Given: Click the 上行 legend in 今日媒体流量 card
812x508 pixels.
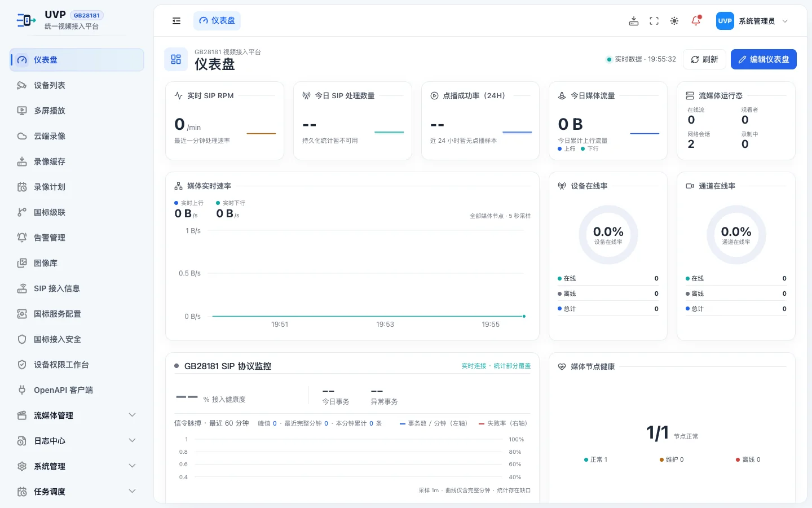Looking at the screenshot, I should point(567,149).
